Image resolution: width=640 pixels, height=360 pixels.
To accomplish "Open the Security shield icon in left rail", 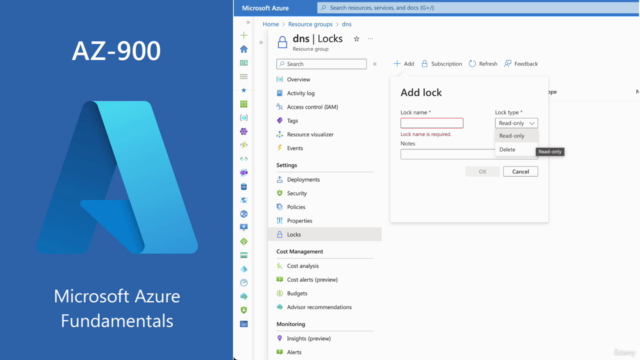I will click(x=244, y=310).
